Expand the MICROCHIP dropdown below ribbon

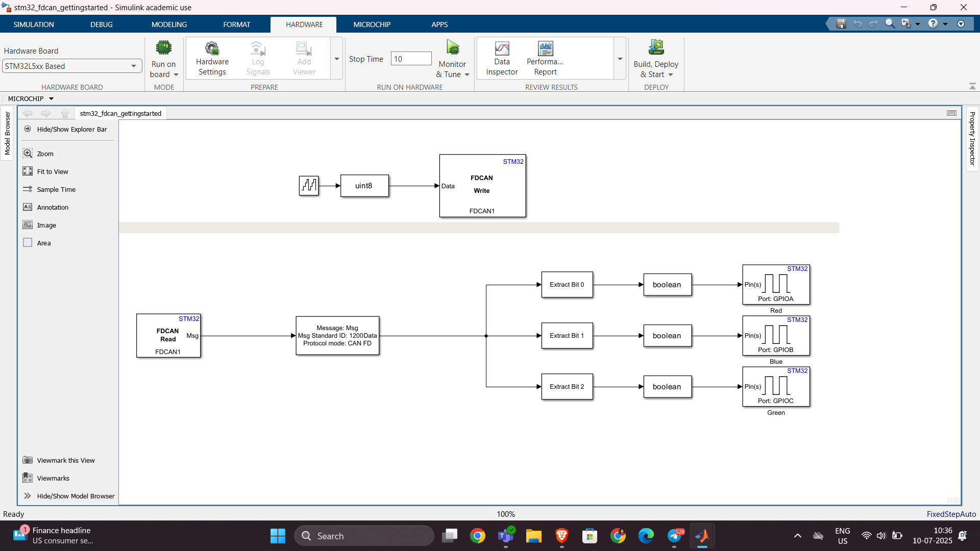51,99
